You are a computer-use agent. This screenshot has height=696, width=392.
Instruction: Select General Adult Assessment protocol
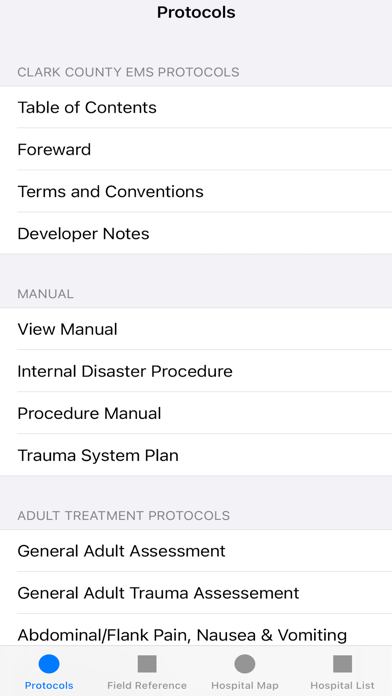coord(196,551)
